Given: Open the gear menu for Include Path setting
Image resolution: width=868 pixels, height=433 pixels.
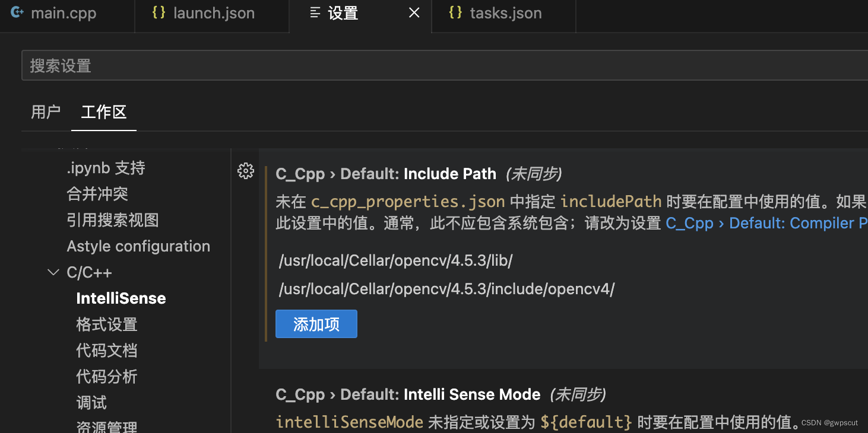Looking at the screenshot, I should pos(246,171).
